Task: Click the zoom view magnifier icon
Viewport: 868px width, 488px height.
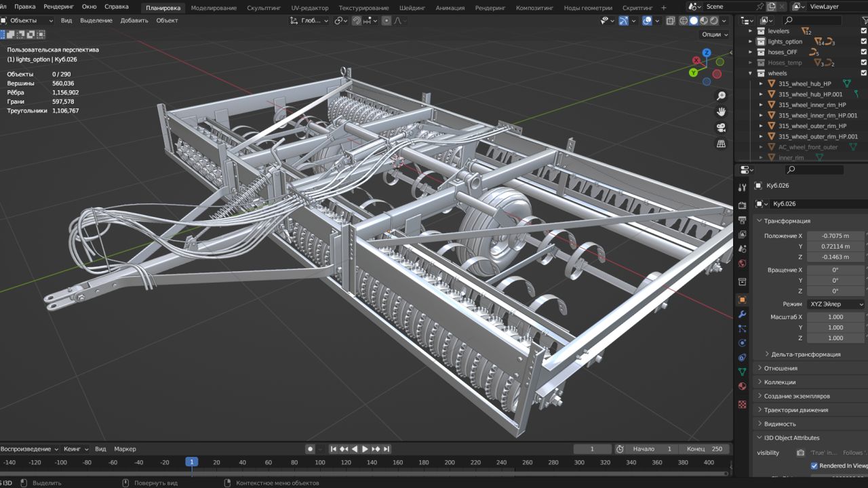Action: click(722, 96)
